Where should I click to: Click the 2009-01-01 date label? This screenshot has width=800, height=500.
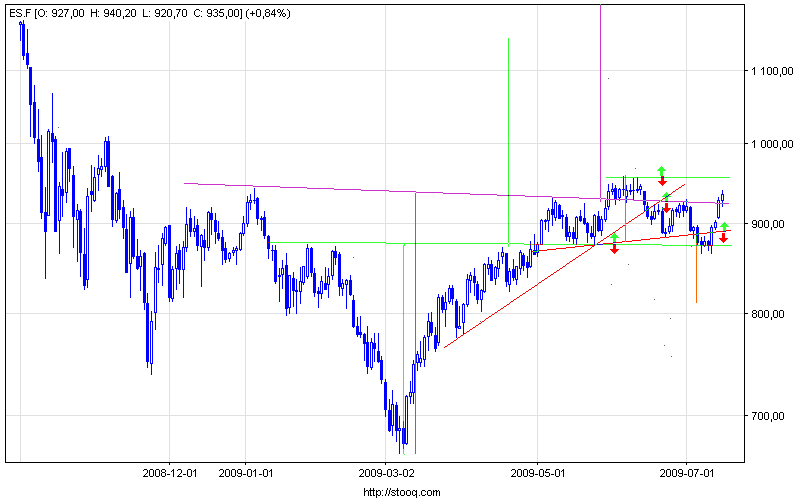click(246, 473)
